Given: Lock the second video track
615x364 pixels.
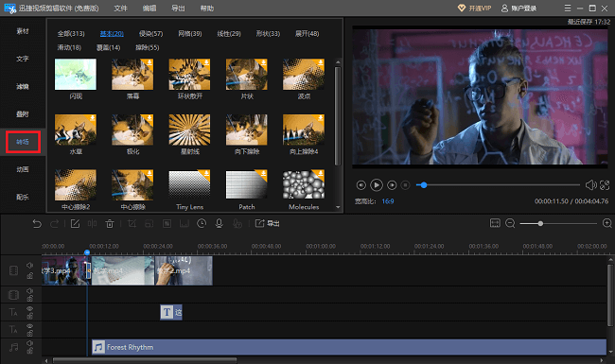Looking at the screenshot, I should [x=30, y=299].
